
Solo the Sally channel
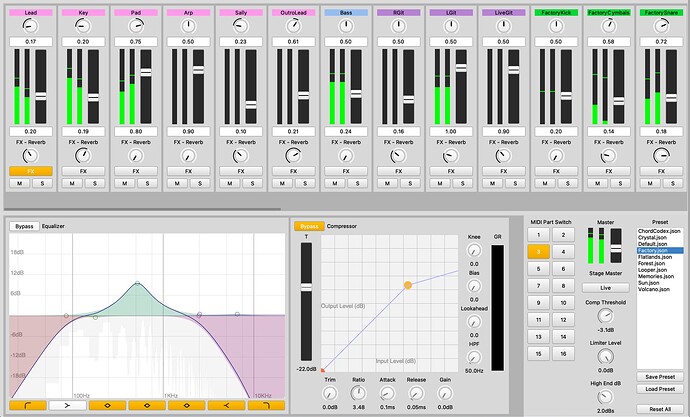tap(253, 183)
